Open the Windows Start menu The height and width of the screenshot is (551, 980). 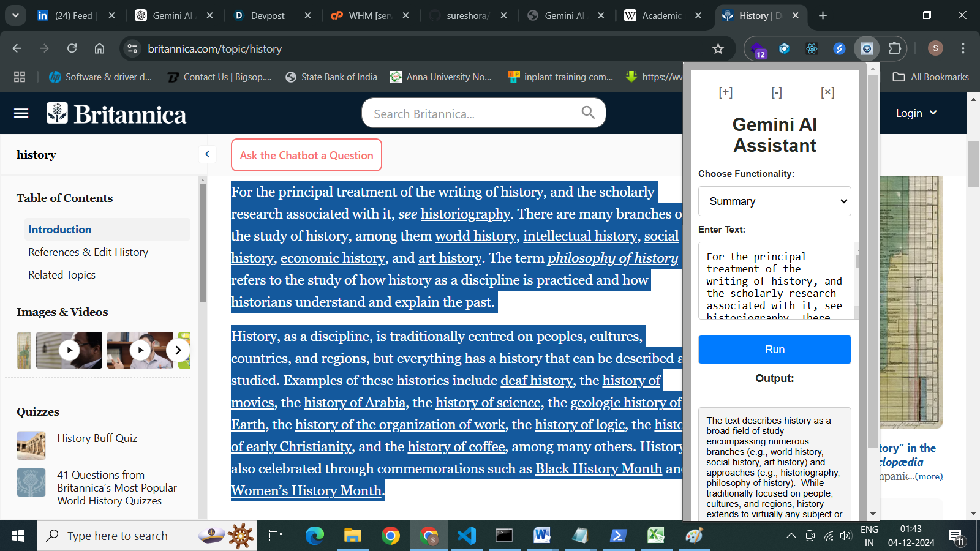[x=18, y=536]
